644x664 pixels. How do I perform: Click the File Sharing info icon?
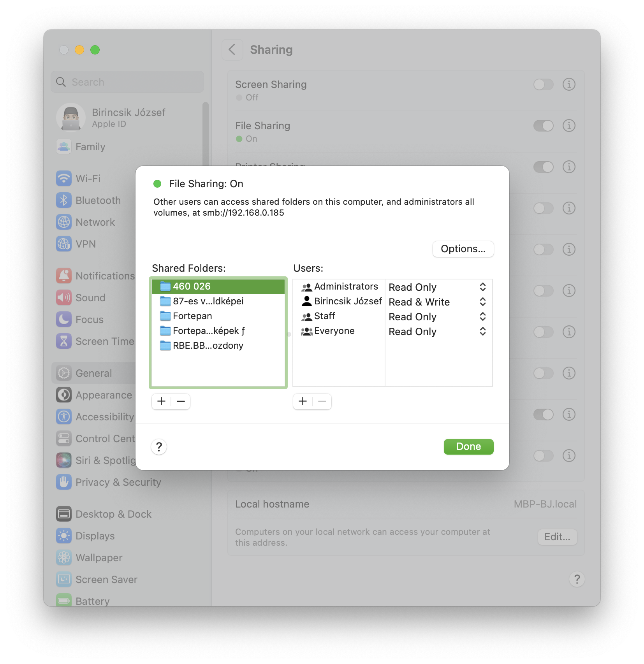(569, 126)
